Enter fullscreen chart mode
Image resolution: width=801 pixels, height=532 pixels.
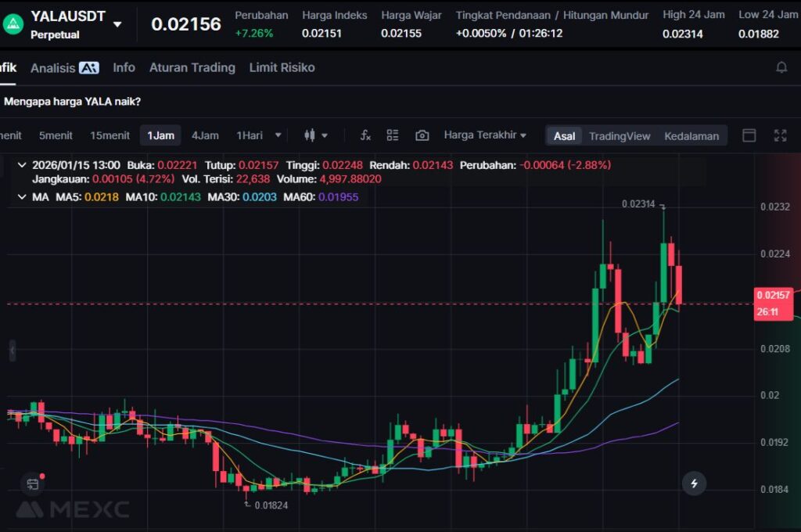[x=780, y=135]
